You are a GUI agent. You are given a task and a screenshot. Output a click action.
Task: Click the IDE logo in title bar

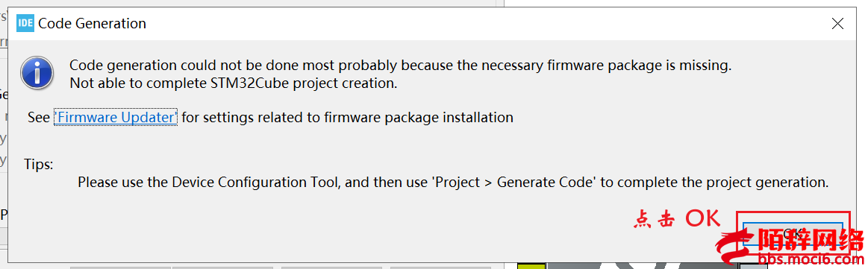coord(25,24)
